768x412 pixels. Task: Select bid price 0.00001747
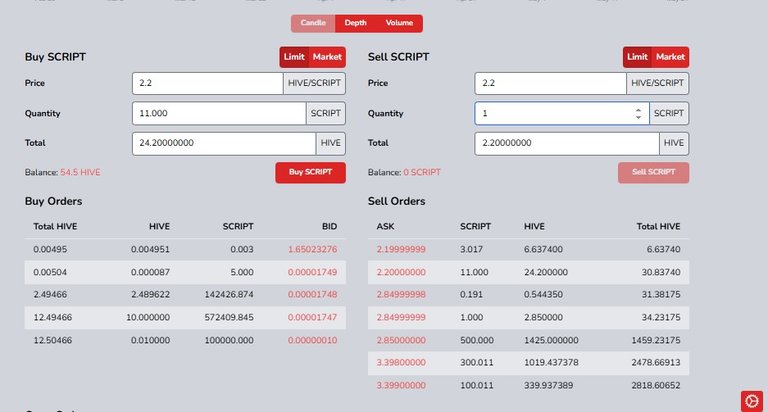point(312,317)
